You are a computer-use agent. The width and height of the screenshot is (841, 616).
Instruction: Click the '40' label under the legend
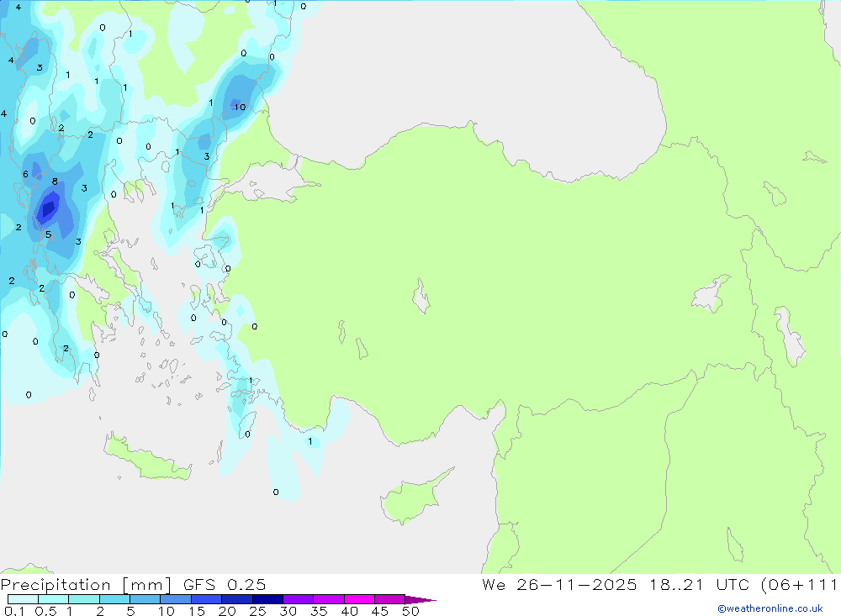click(x=349, y=611)
